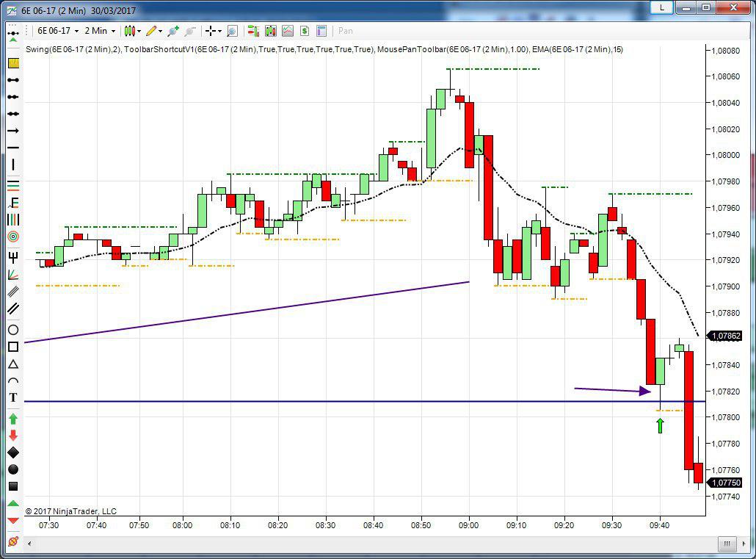Expand the chart style candlestick dropdown

click(132, 31)
